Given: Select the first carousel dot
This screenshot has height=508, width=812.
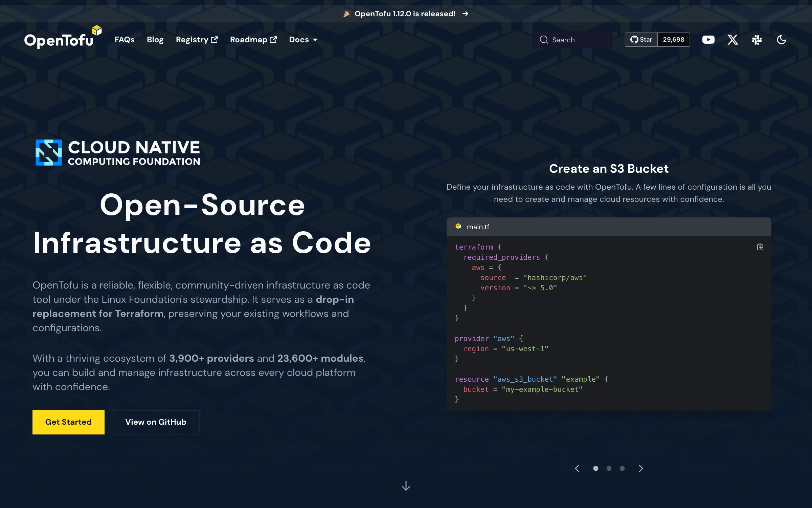Looking at the screenshot, I should pyautogui.click(x=596, y=468).
